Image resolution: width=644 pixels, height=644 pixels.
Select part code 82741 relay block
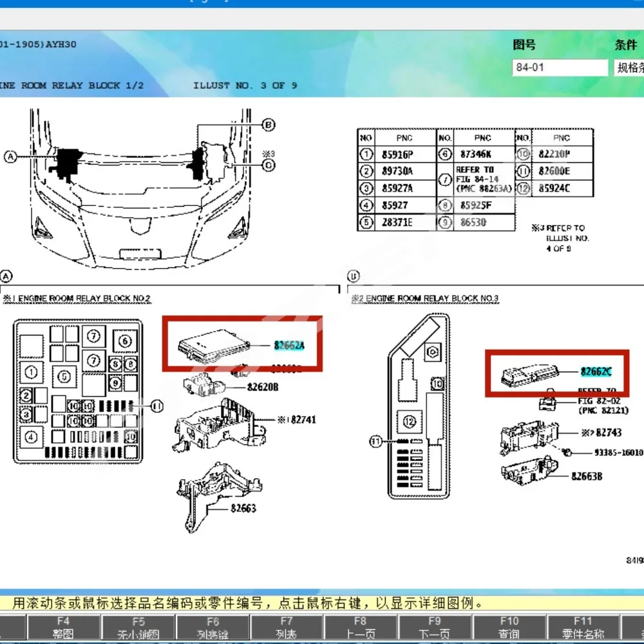coord(303,420)
